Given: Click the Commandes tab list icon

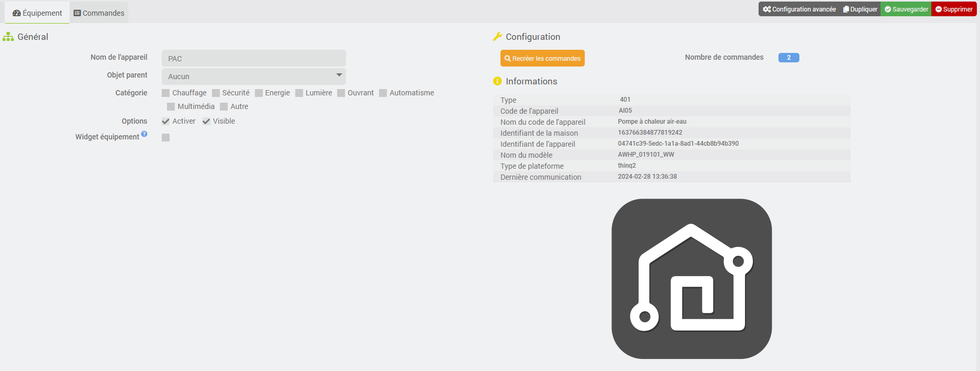Looking at the screenshot, I should (x=77, y=13).
